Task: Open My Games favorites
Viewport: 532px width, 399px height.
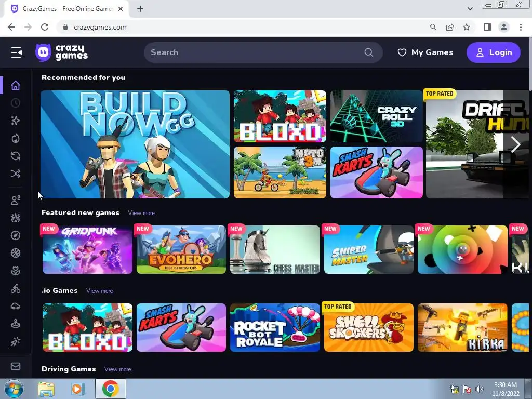Action: point(425,52)
